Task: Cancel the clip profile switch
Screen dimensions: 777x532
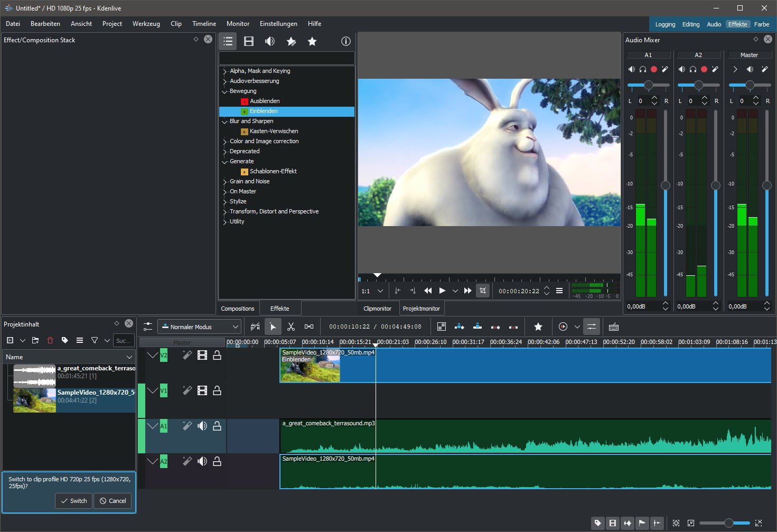Action: pos(113,501)
